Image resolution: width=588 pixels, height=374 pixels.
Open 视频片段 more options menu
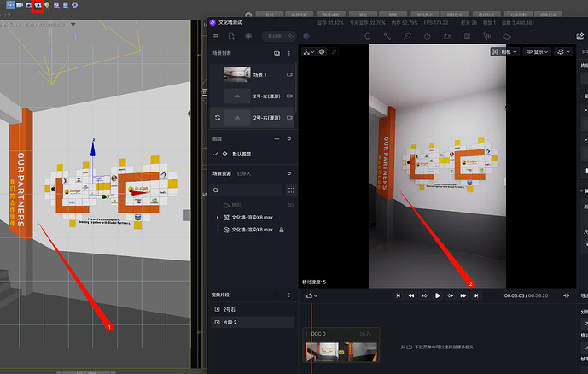point(289,295)
